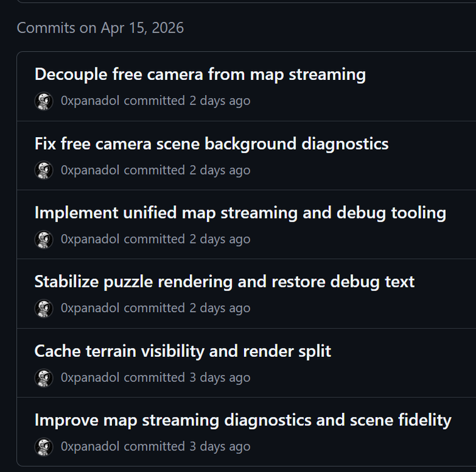Open 0xpanadol profile under 'Stabilize puzzle rendering'

90,308
